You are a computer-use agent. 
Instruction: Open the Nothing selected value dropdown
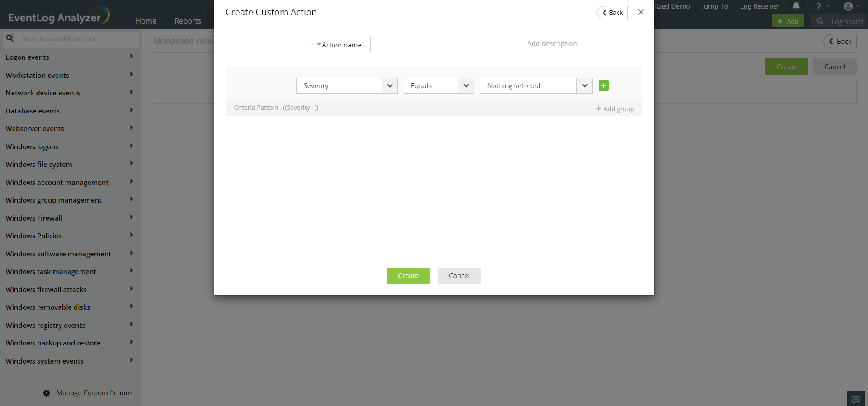point(536,86)
